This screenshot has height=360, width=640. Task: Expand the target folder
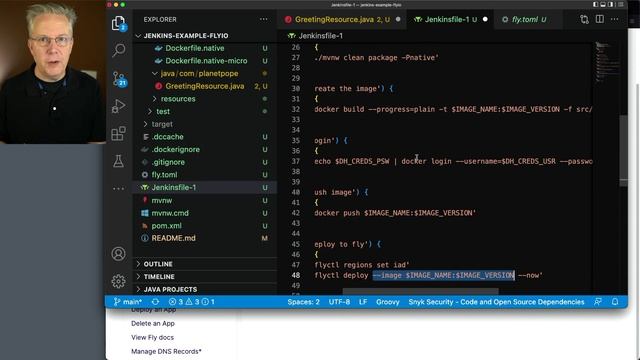pos(162,124)
